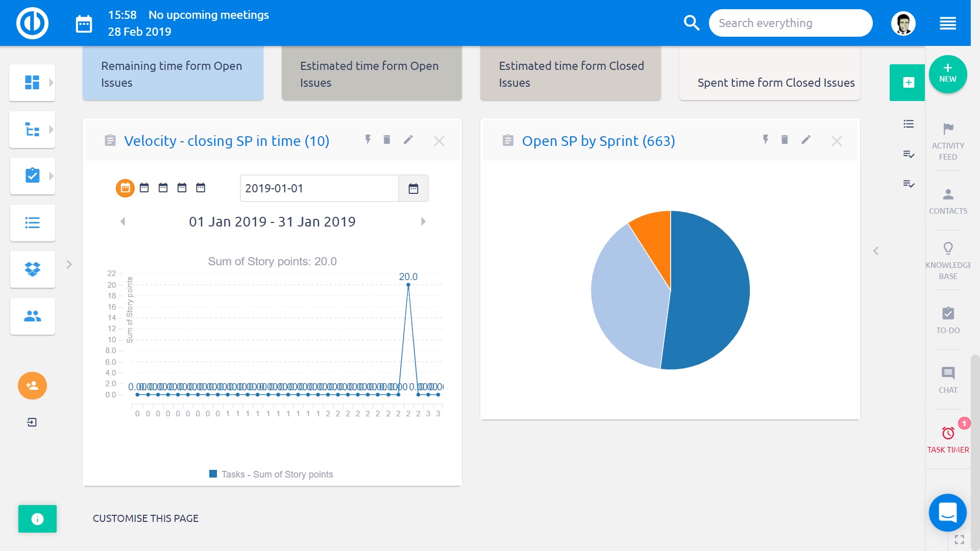Click the edit pencil on Velocity widget
980x551 pixels.
pos(408,140)
